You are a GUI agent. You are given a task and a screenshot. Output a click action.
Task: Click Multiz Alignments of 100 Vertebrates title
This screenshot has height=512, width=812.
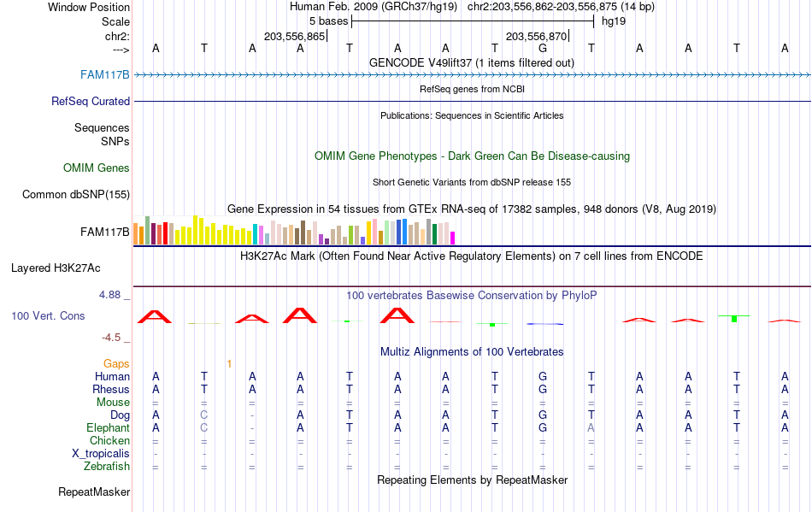(472, 352)
